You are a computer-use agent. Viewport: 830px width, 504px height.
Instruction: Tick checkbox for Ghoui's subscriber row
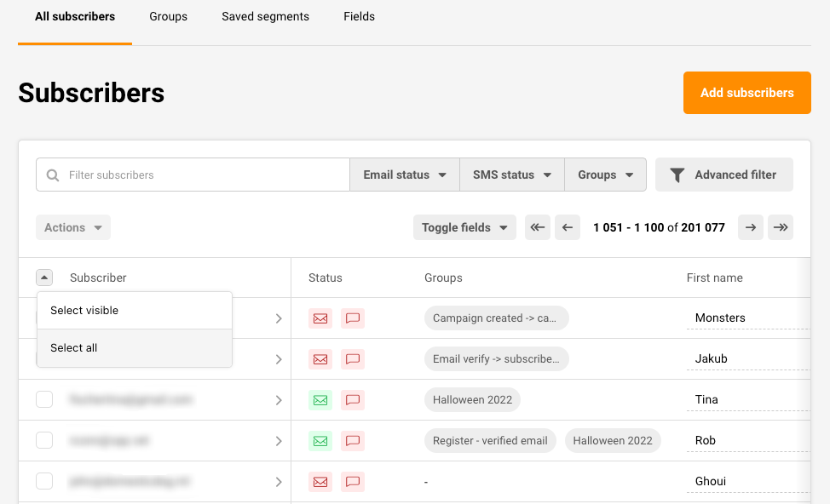[x=44, y=481]
